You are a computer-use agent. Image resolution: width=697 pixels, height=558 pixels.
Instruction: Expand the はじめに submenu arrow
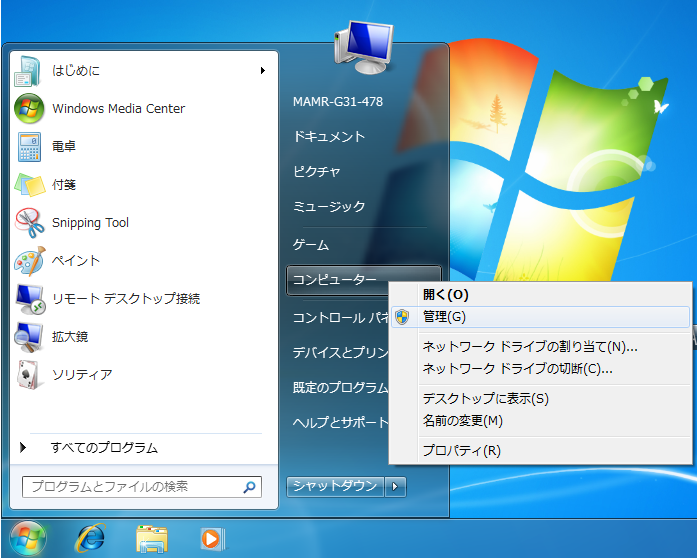pos(263,70)
